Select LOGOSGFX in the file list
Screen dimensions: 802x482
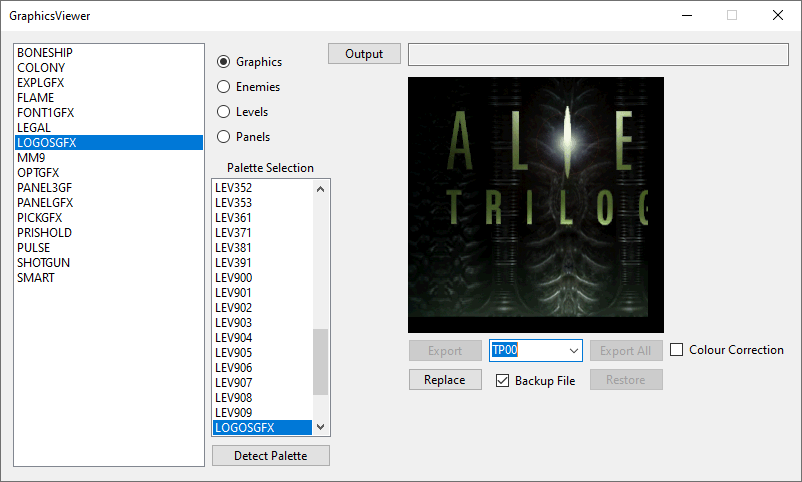pyautogui.click(x=108, y=143)
